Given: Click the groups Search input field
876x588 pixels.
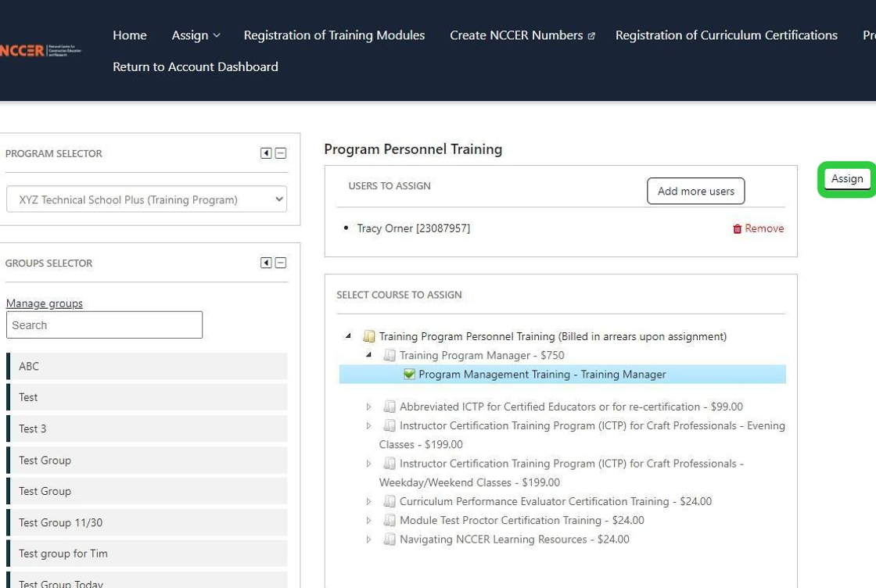Looking at the screenshot, I should coord(104,325).
